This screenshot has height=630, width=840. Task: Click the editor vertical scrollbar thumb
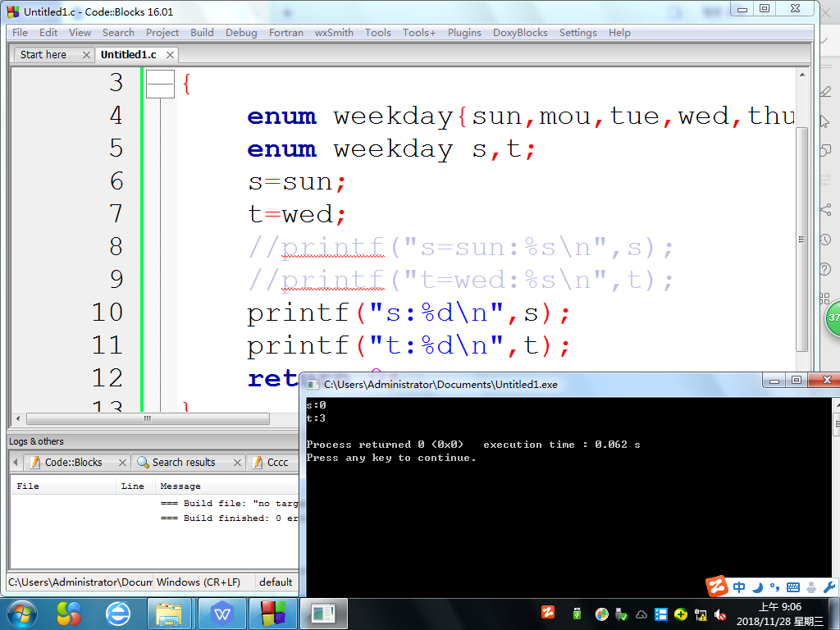pyautogui.click(x=802, y=239)
